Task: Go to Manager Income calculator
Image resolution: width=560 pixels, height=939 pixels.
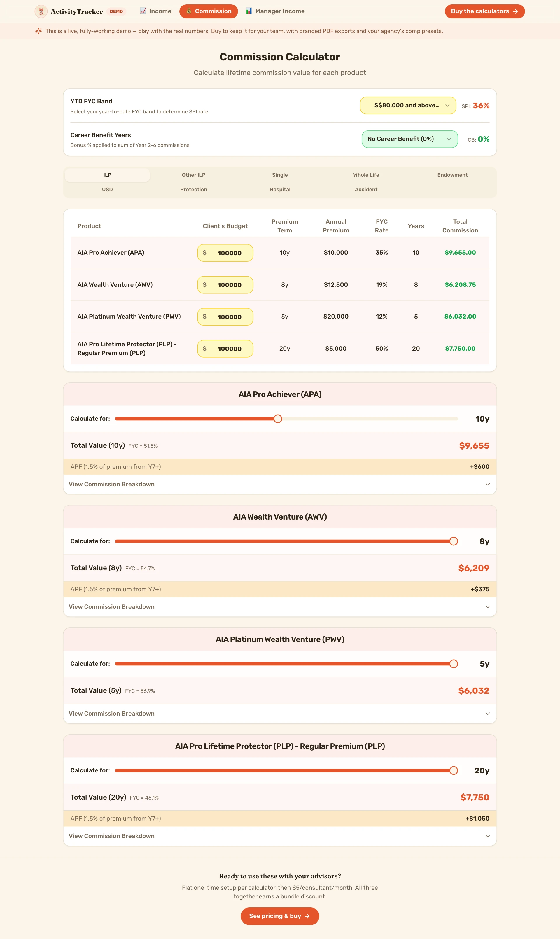Action: click(x=275, y=11)
